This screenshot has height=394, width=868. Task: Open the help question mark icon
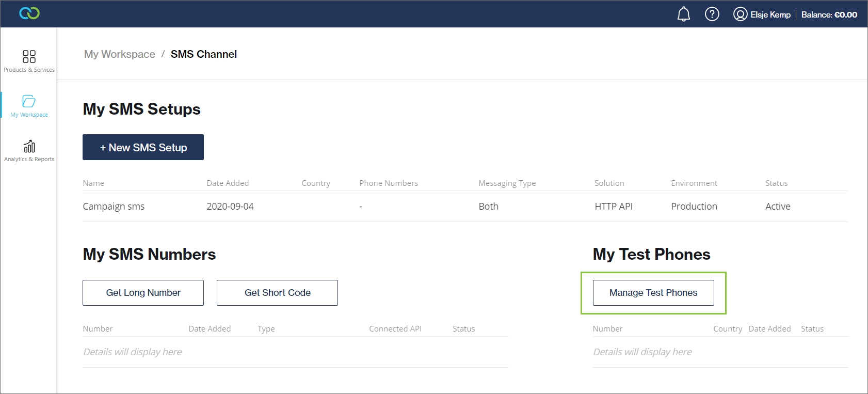[x=712, y=14]
